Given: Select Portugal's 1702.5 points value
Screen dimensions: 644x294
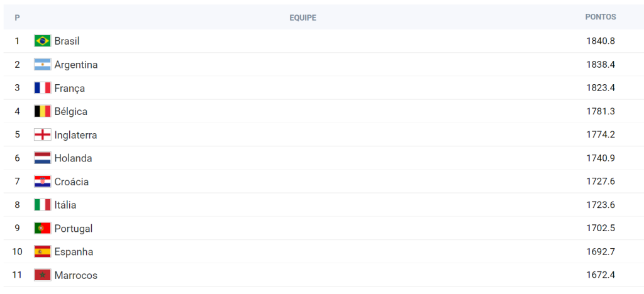Looking at the screenshot, I should 601,228.
